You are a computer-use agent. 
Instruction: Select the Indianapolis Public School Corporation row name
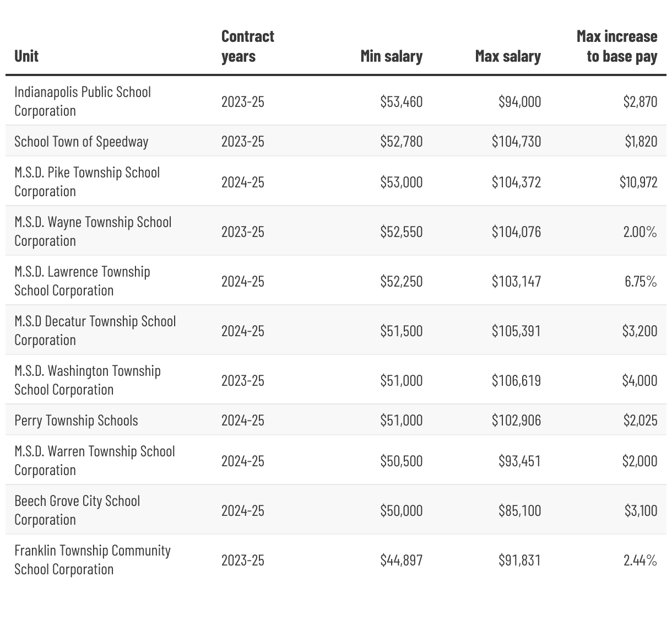[x=83, y=101]
